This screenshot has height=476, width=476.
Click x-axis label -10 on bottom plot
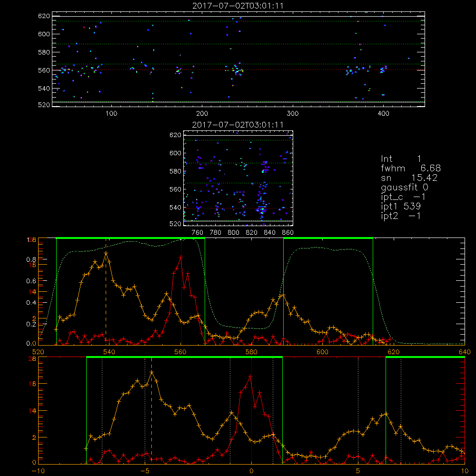(38, 471)
